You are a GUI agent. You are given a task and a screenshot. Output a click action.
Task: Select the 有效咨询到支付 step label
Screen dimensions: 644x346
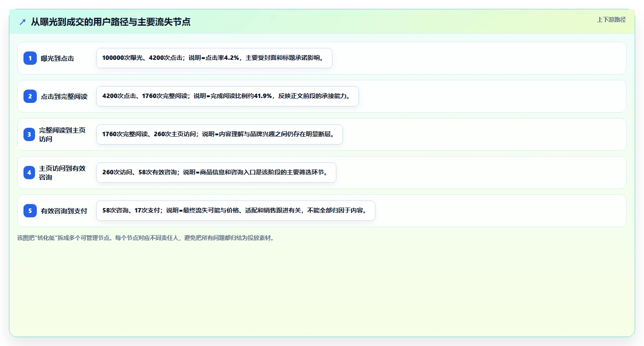click(64, 211)
